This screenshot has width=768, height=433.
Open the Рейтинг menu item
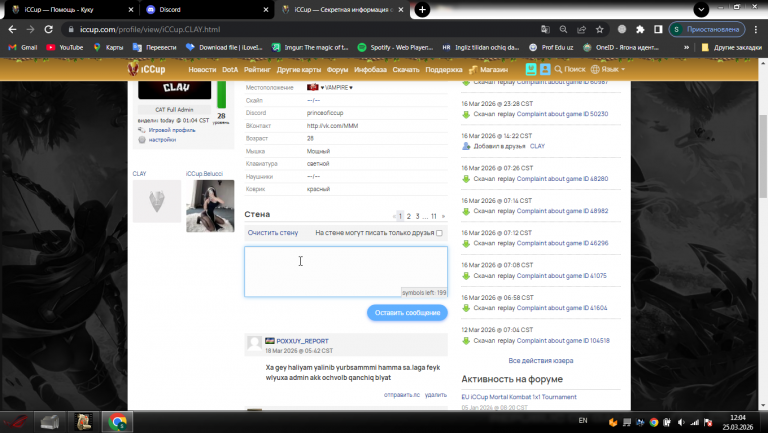point(257,70)
